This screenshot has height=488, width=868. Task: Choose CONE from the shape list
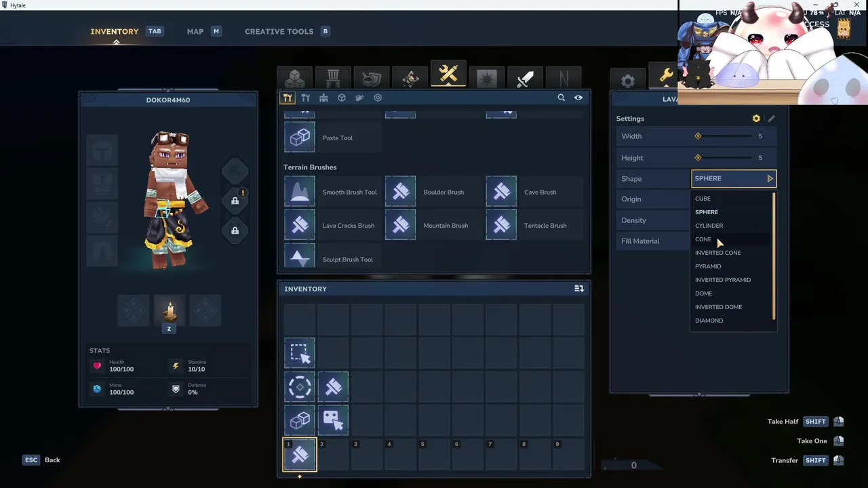click(x=703, y=239)
